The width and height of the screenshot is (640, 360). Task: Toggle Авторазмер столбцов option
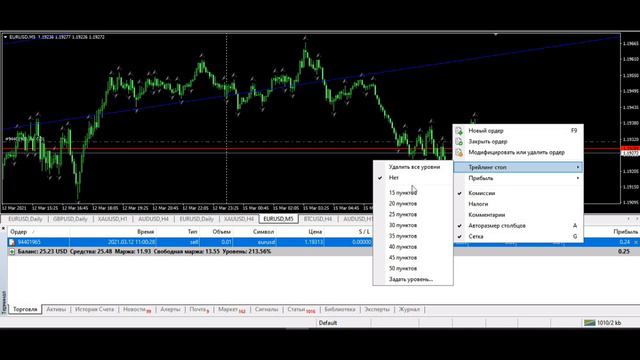(x=518, y=226)
